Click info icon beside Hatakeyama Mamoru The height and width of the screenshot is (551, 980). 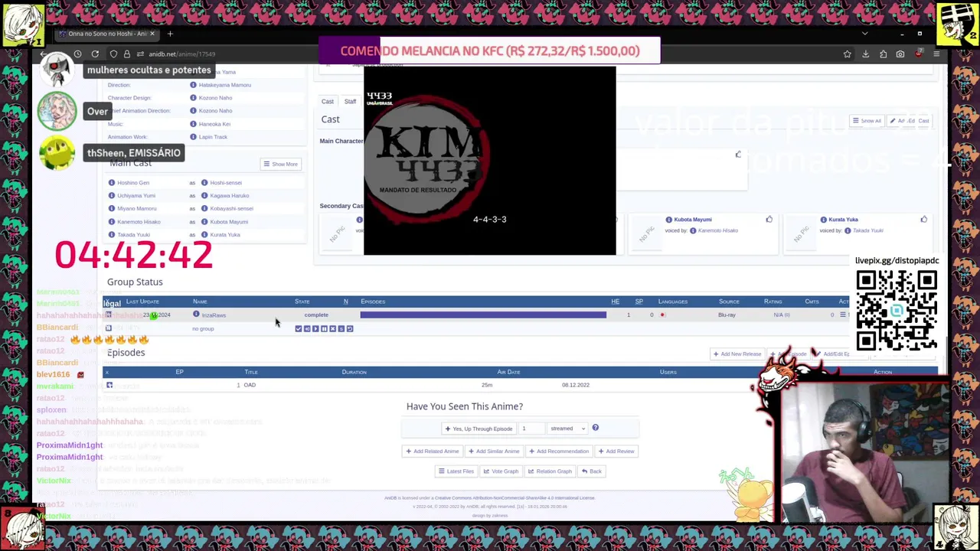[x=193, y=85]
